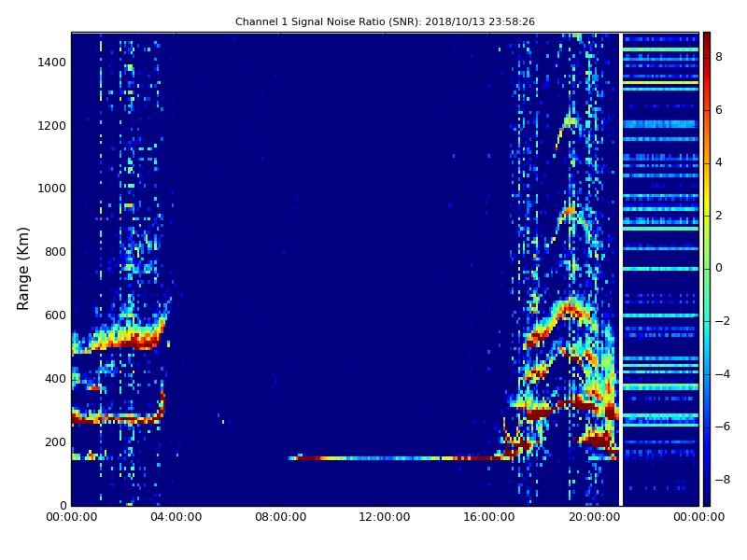747x560 pixels.
Task: Click the 800 range tick label
Action: coord(55,252)
